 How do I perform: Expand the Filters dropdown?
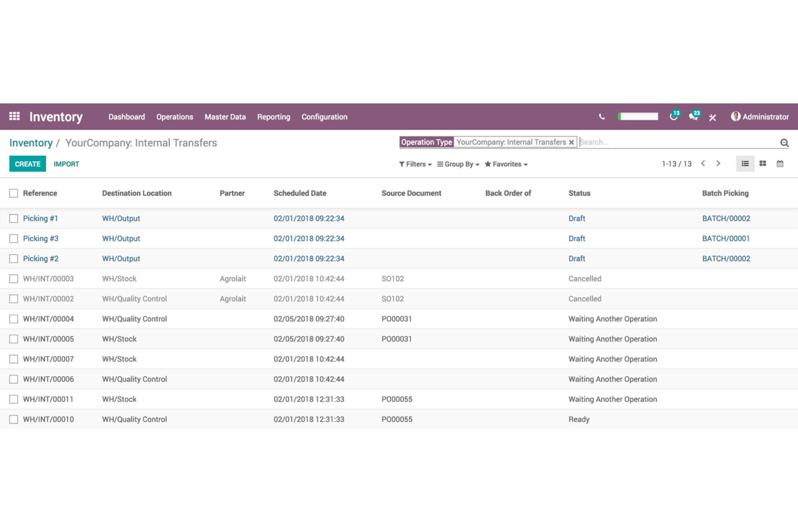pyautogui.click(x=415, y=164)
